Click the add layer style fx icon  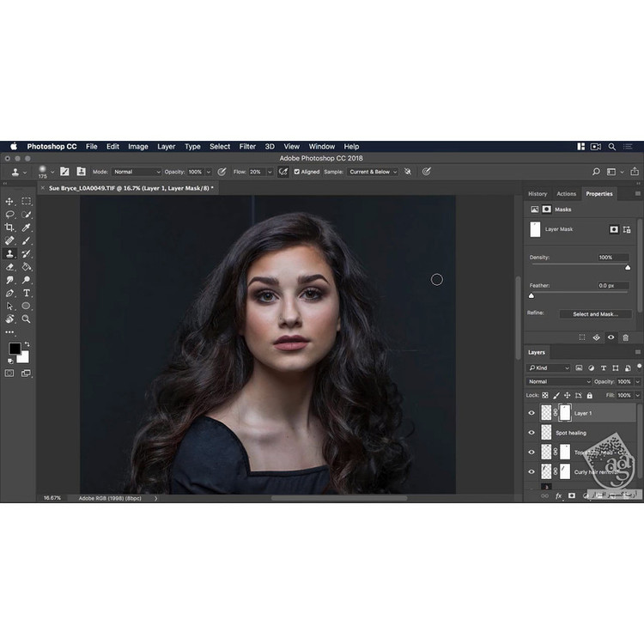(x=558, y=495)
